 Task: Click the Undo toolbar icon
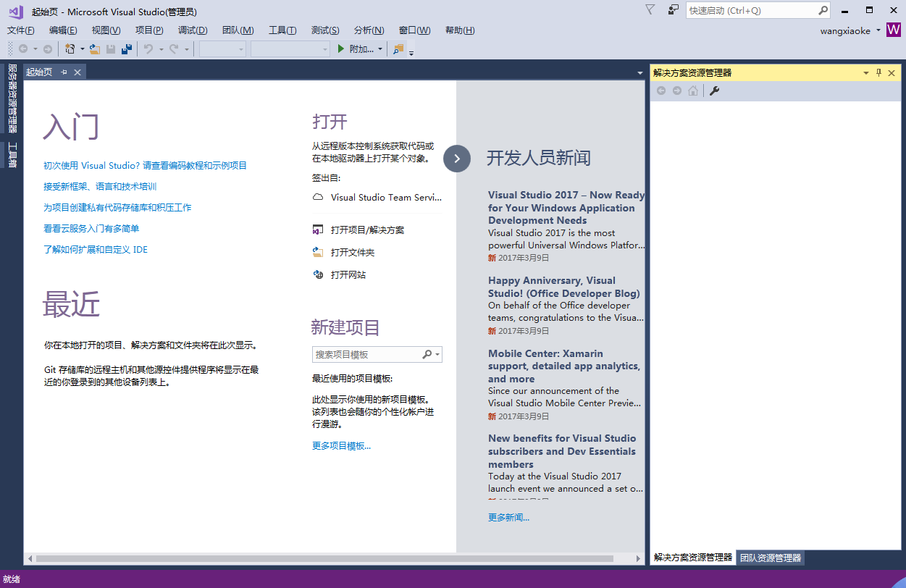pyautogui.click(x=148, y=49)
